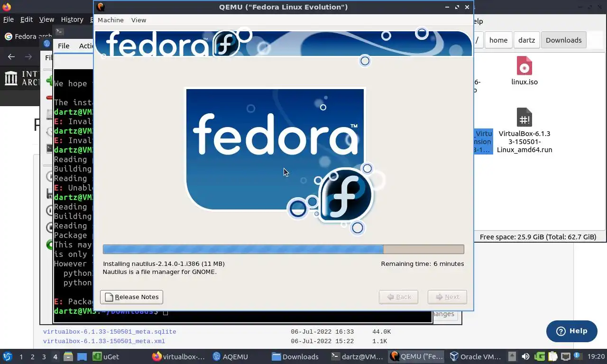Open Firefox Edit menu
The width and height of the screenshot is (607, 364).
[27, 19]
